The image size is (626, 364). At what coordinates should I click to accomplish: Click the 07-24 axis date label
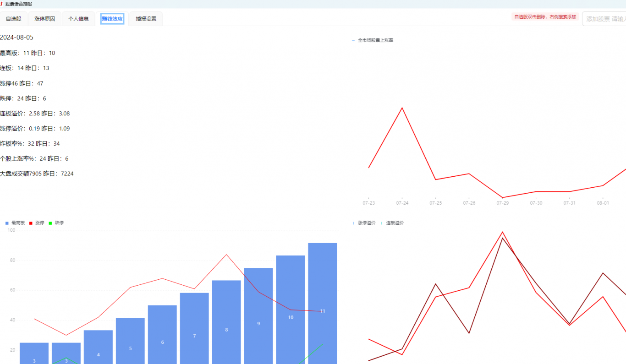point(402,203)
